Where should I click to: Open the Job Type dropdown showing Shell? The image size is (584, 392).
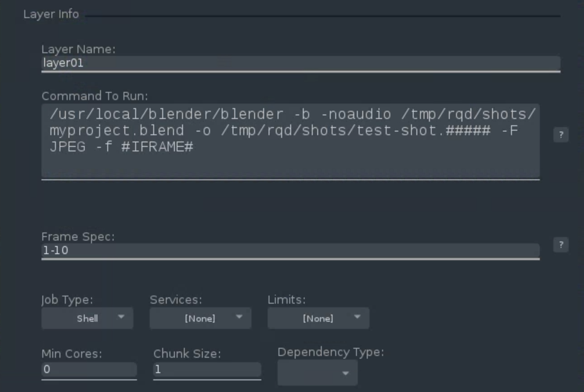pyautogui.click(x=87, y=318)
